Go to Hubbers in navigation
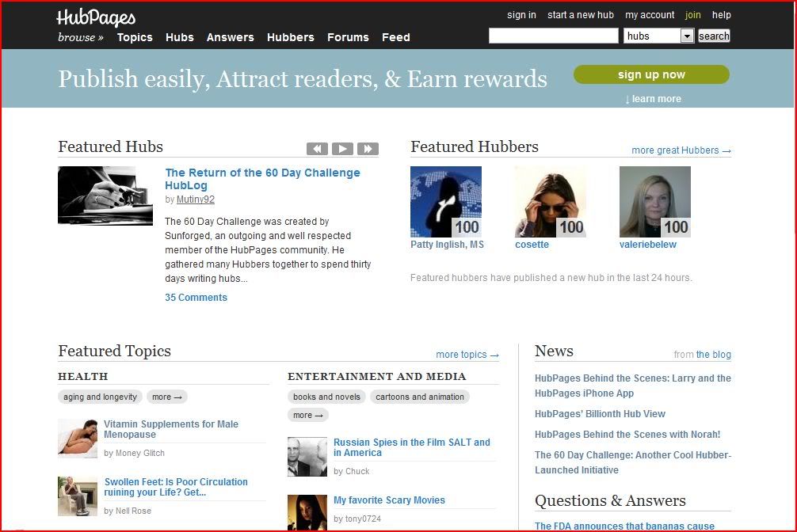Viewport: 797px width, 532px height. pyautogui.click(x=291, y=37)
